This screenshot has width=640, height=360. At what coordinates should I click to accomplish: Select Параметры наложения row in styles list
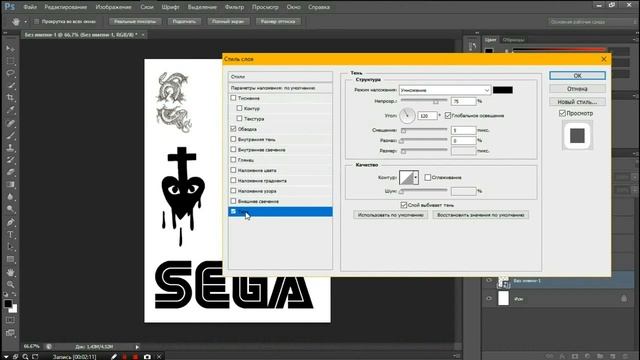tap(280, 88)
